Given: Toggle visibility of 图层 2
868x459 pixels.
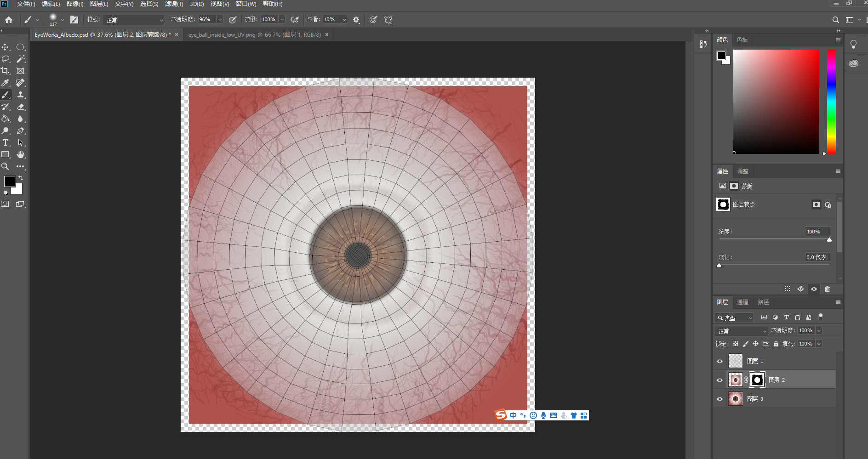Looking at the screenshot, I should coord(720,380).
